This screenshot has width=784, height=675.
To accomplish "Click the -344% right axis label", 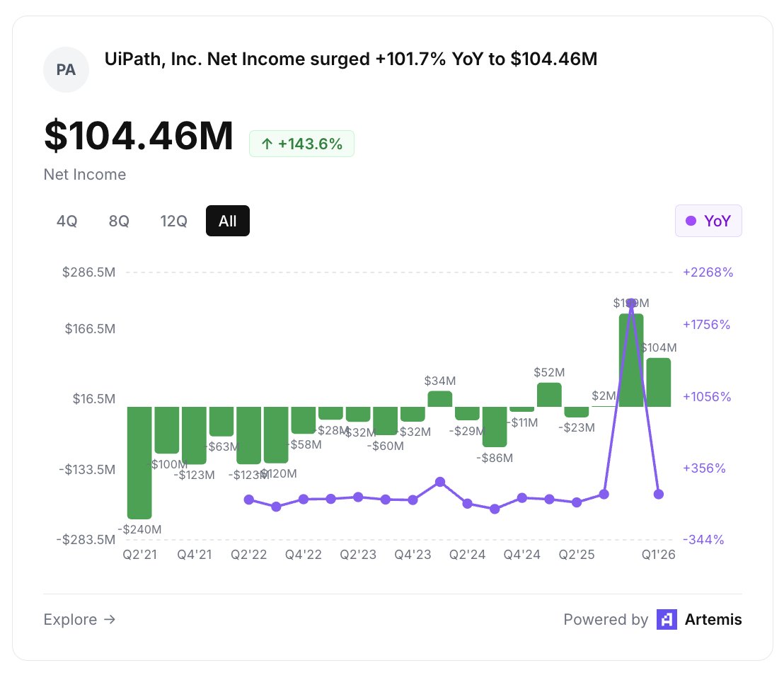I will tap(703, 539).
